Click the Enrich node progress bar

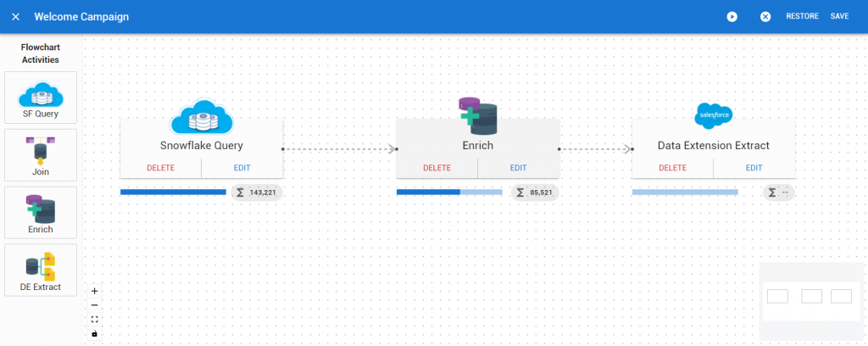pos(449,193)
